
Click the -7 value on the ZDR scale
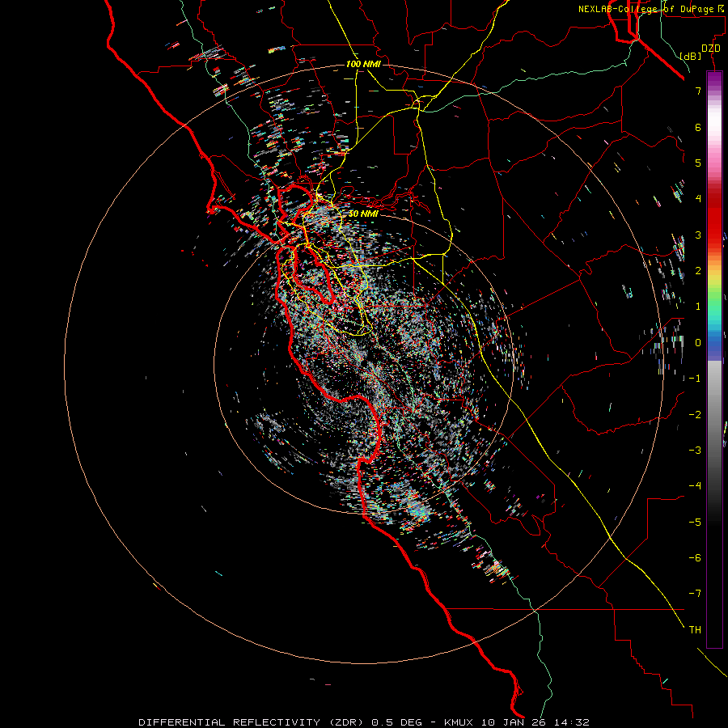coord(695,594)
